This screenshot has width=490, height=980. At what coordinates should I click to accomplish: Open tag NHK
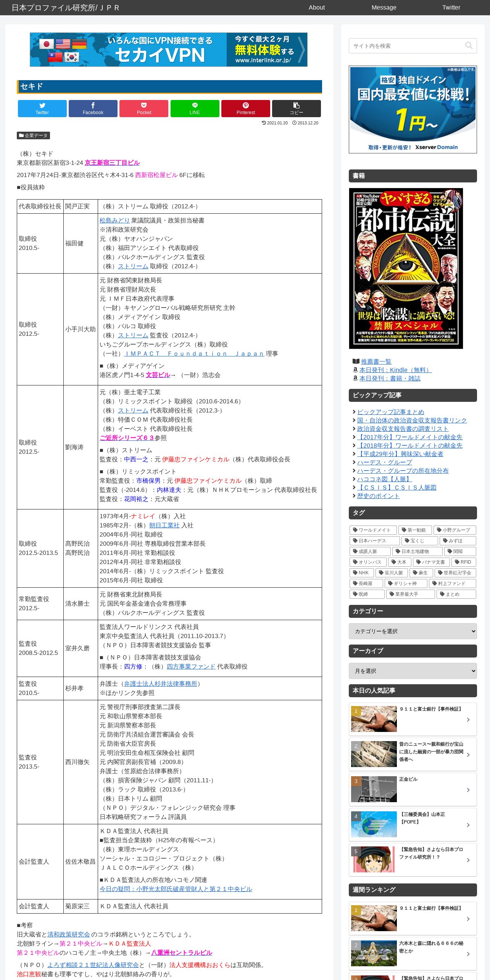[x=361, y=573]
